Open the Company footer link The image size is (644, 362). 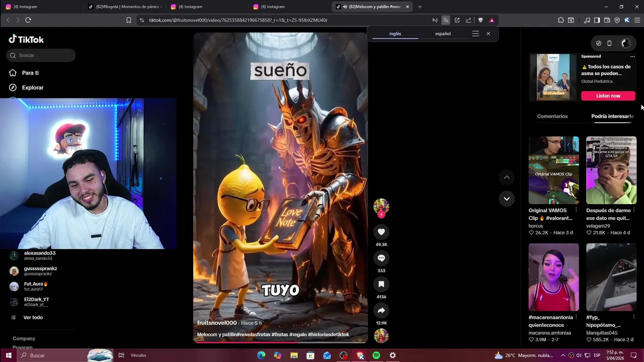pos(24,338)
